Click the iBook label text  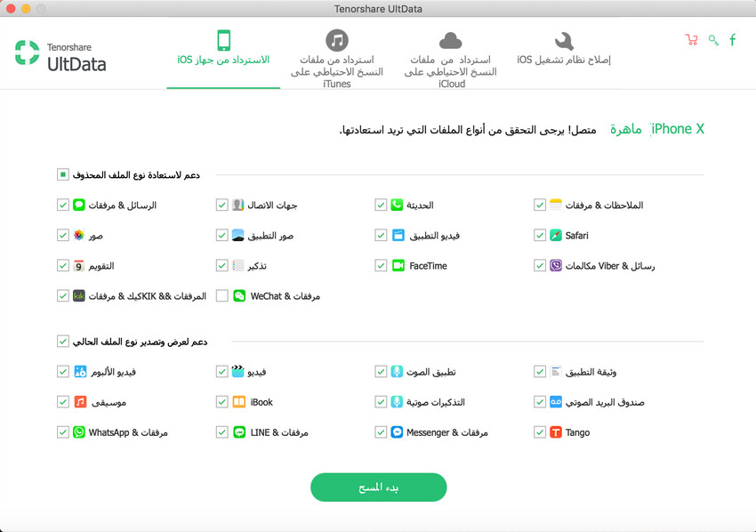tap(261, 402)
